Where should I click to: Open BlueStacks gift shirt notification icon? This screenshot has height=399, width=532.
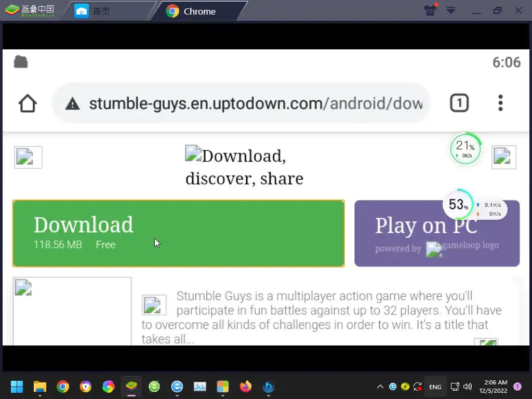(x=430, y=10)
